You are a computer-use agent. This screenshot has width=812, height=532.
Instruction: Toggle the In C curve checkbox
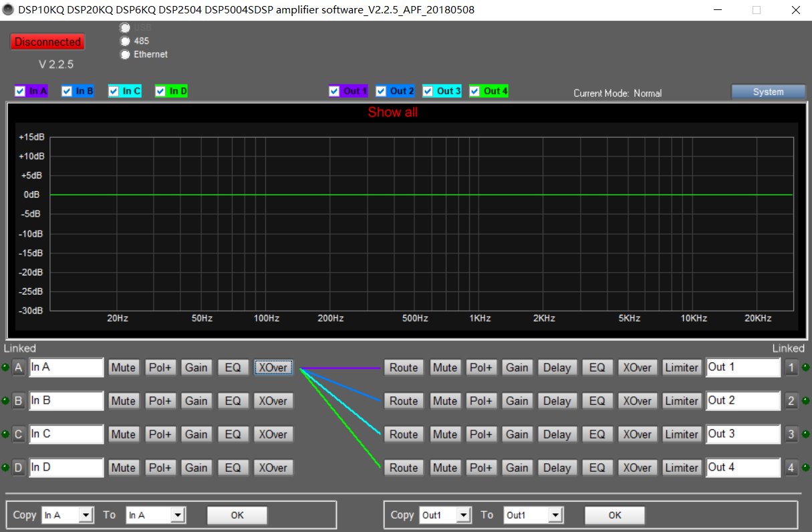(x=114, y=92)
